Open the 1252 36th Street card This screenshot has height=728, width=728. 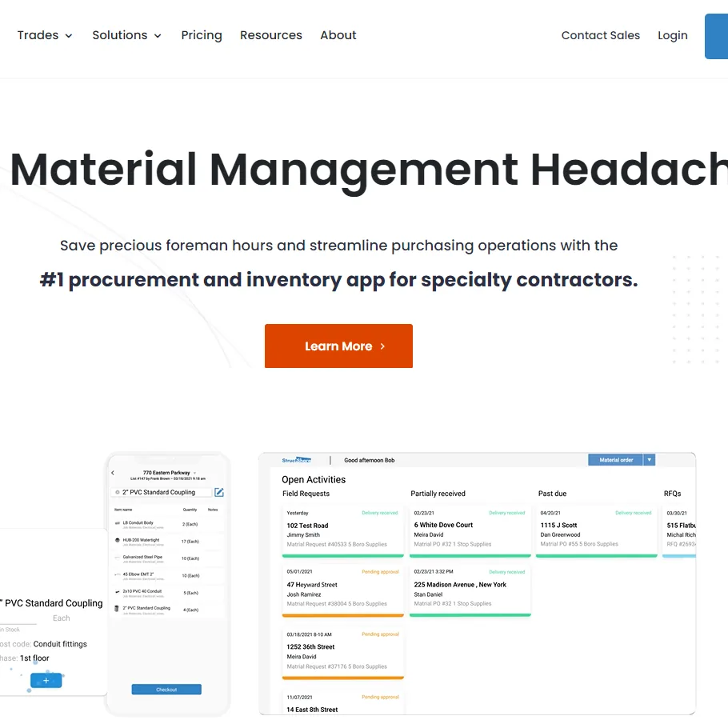343,653
